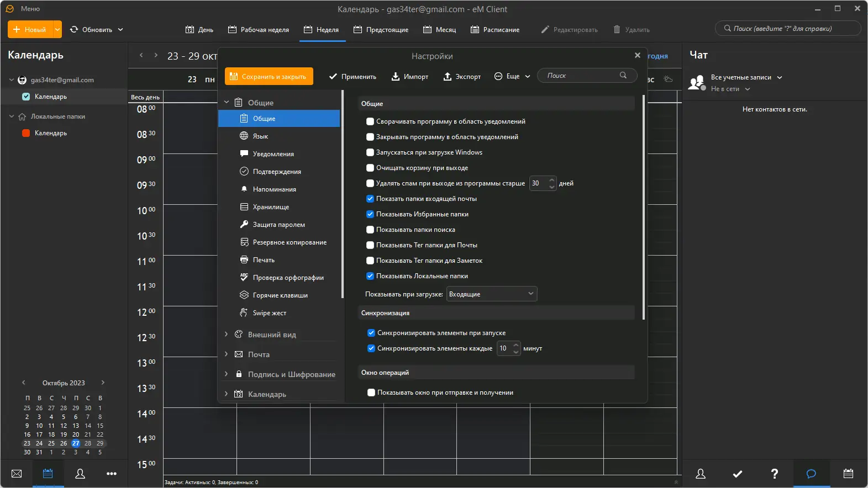Click the Export icon in settings
The width and height of the screenshot is (868, 488).
click(x=448, y=77)
